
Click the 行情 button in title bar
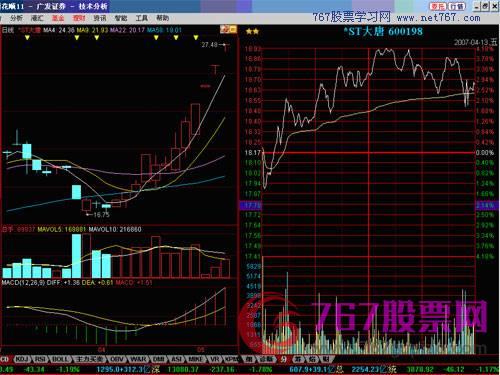(x=456, y=6)
